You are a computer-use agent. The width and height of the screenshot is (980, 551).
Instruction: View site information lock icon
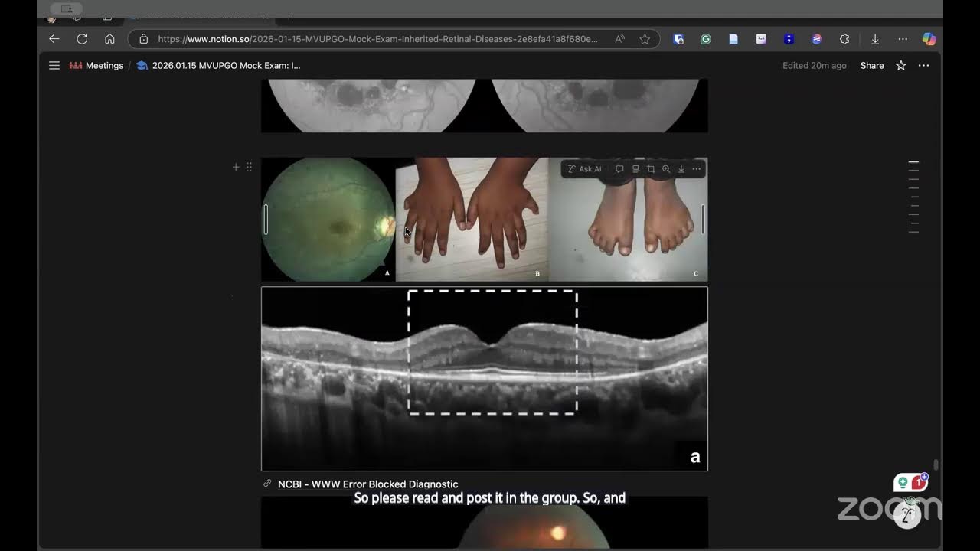[143, 39]
